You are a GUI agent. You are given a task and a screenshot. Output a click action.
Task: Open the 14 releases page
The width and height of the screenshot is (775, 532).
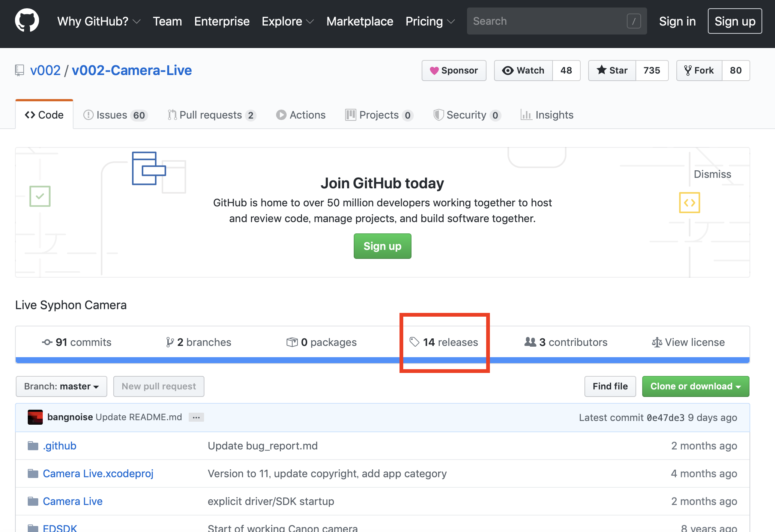click(x=444, y=342)
